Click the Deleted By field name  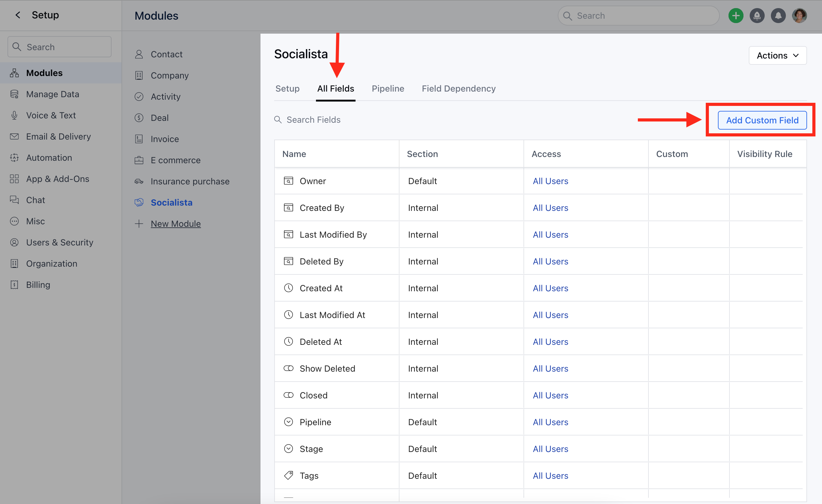pos(321,261)
